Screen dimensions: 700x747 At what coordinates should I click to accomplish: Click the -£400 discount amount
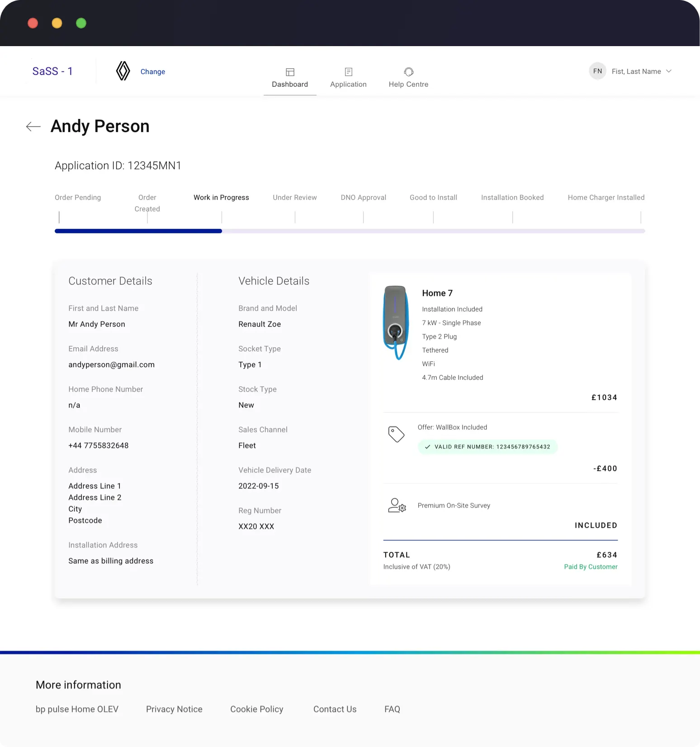[605, 468]
